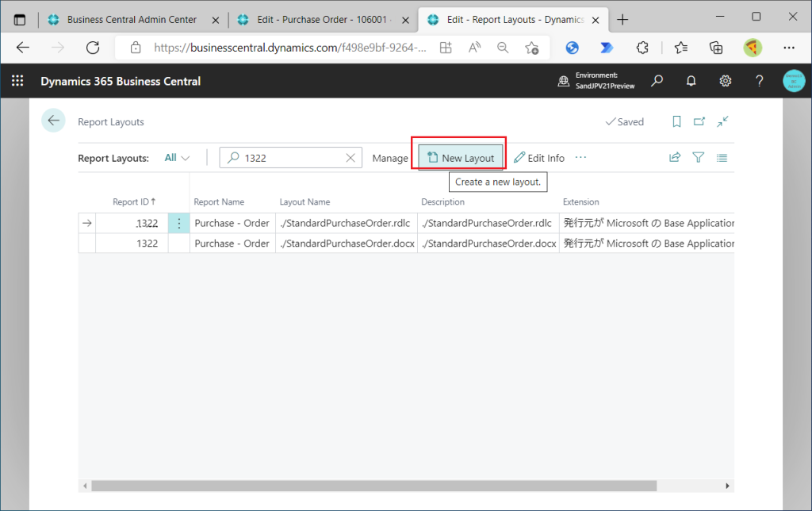Click the share icon in the list toolbar

click(x=675, y=158)
